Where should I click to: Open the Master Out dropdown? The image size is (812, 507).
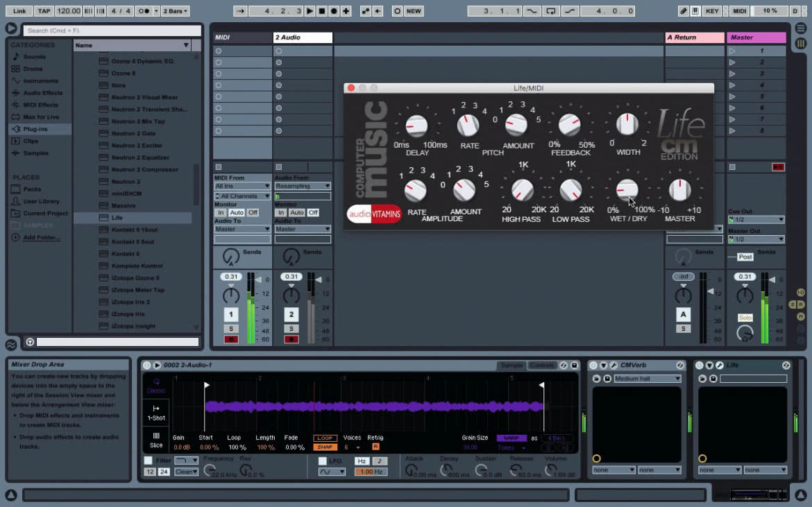(x=756, y=239)
